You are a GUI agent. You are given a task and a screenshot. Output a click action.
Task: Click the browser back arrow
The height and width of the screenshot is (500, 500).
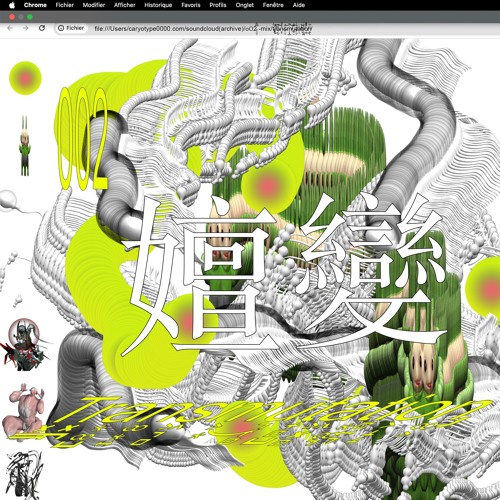coord(10,28)
